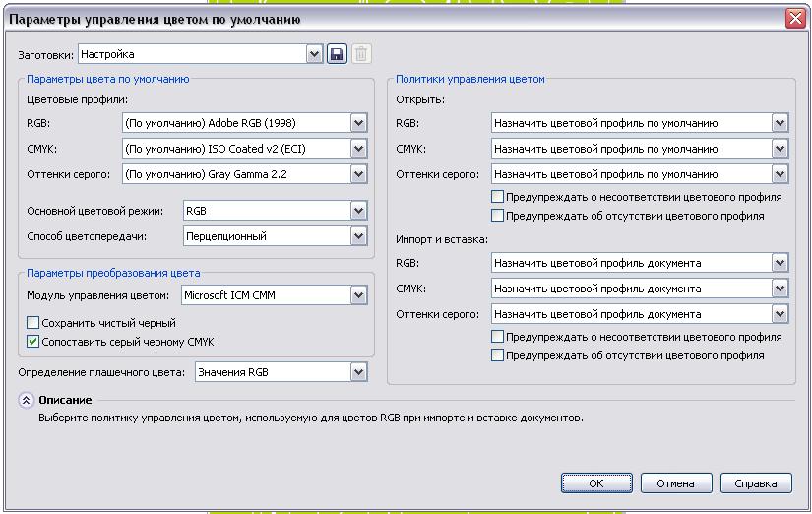
Task: Open Импорт и вставка grayscale policy dropdown
Action: tap(640, 314)
